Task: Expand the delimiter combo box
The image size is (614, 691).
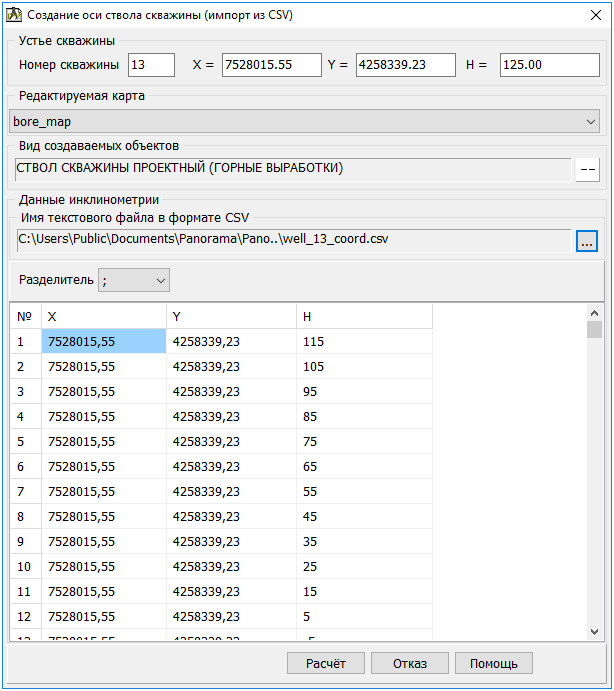Action: [134, 281]
